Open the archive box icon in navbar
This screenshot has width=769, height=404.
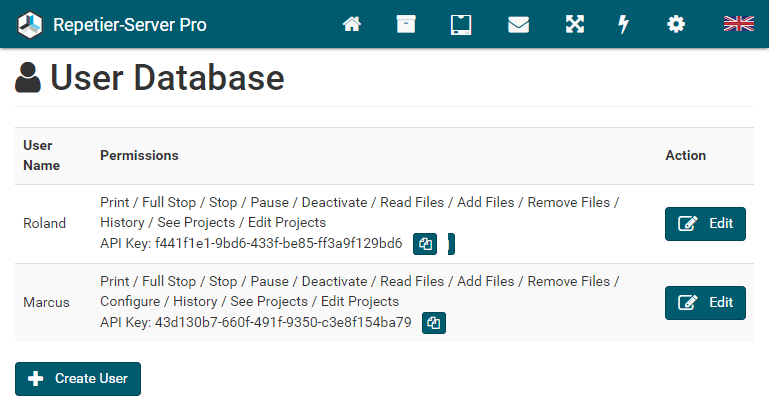point(406,24)
